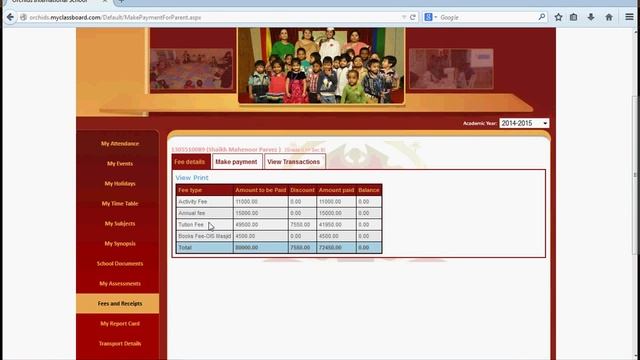Screen dimensions: 640x360
Task: Open My Report Card in the sidebar
Action: (x=120, y=324)
